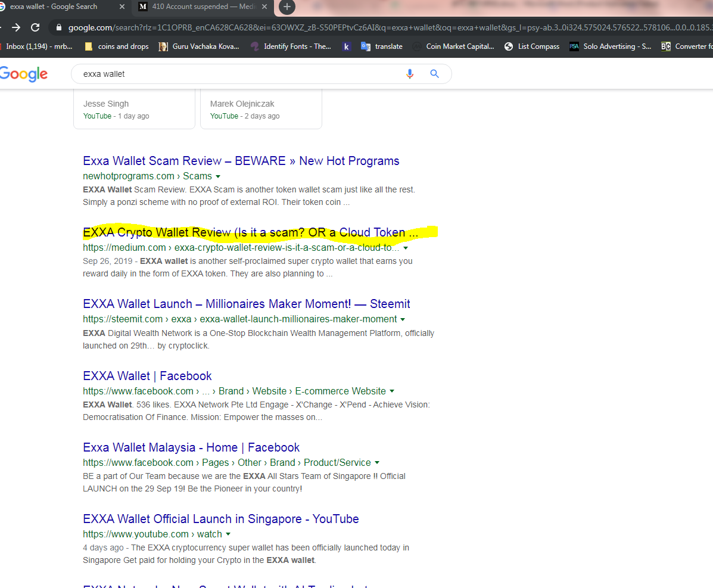Open the Jesse Singh YouTube video card
Screen dimensions: 713x588
(134, 109)
